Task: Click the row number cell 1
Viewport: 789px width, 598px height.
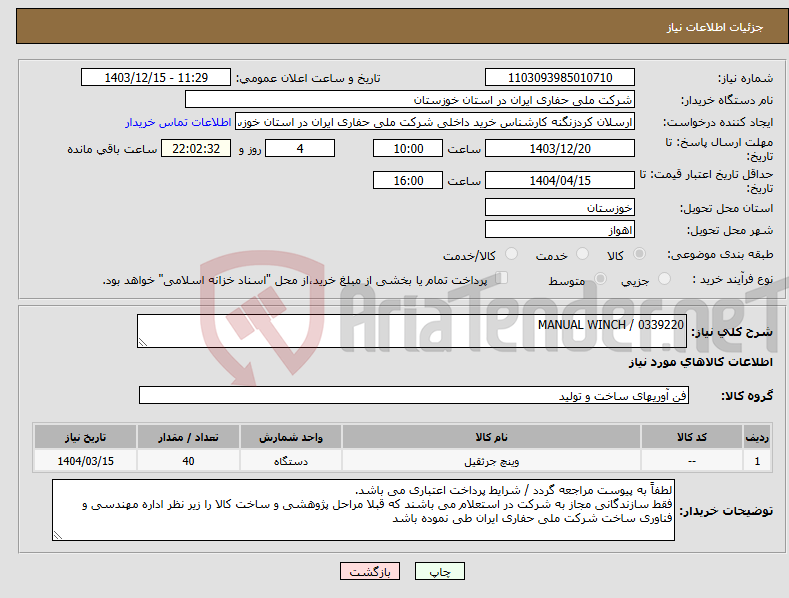Action: click(x=757, y=461)
